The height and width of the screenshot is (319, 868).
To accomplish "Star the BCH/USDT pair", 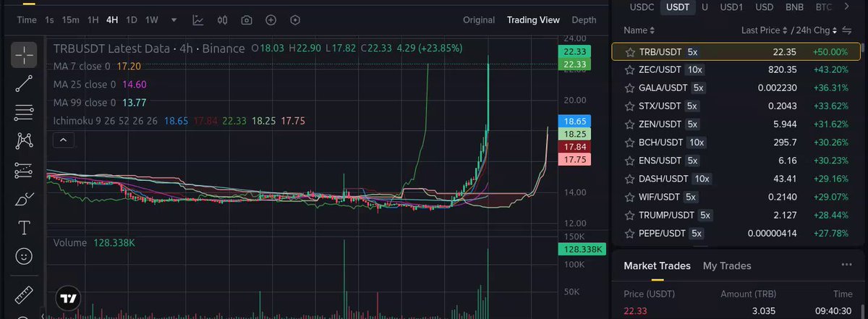I will (x=629, y=143).
